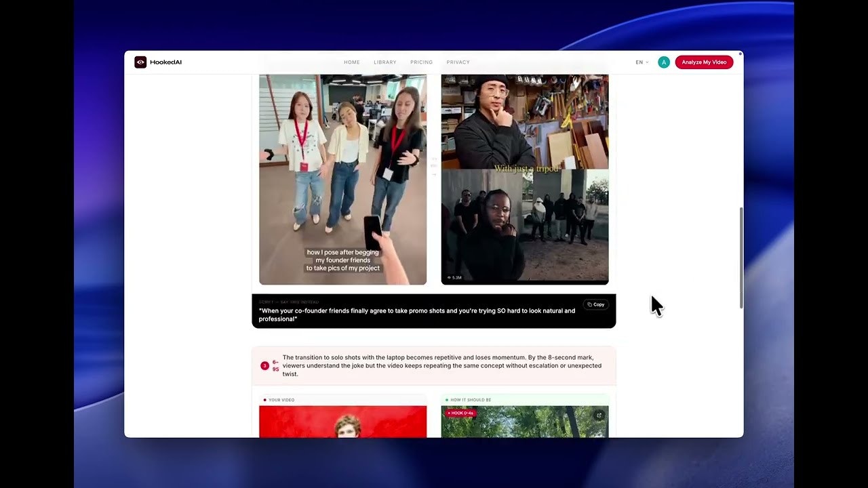
Task: Open the forest 'How it should be' thumbnail
Action: [x=525, y=422]
